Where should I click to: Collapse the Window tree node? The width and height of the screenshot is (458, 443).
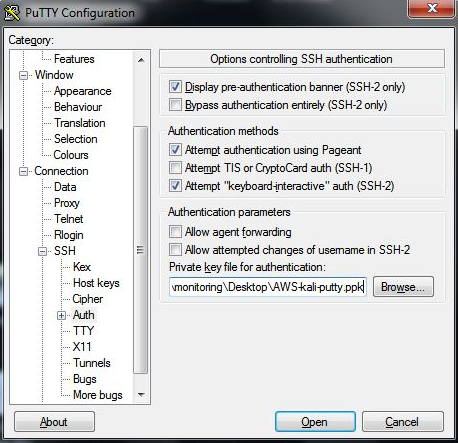click(23, 75)
